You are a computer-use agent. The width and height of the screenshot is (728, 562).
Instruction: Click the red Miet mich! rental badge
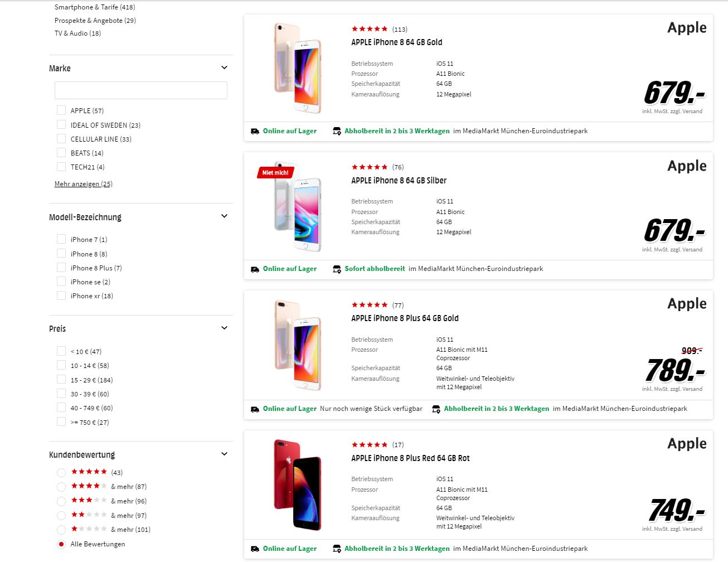click(275, 173)
